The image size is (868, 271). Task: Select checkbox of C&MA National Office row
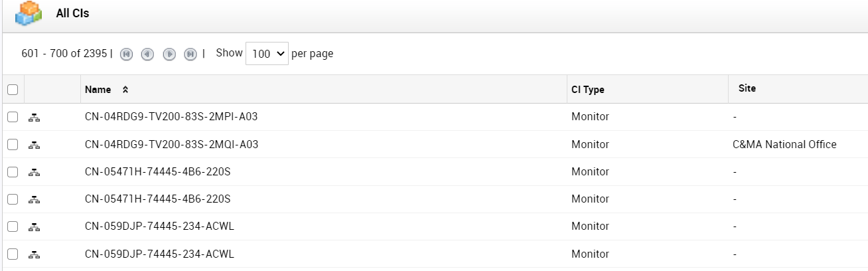coord(13,144)
